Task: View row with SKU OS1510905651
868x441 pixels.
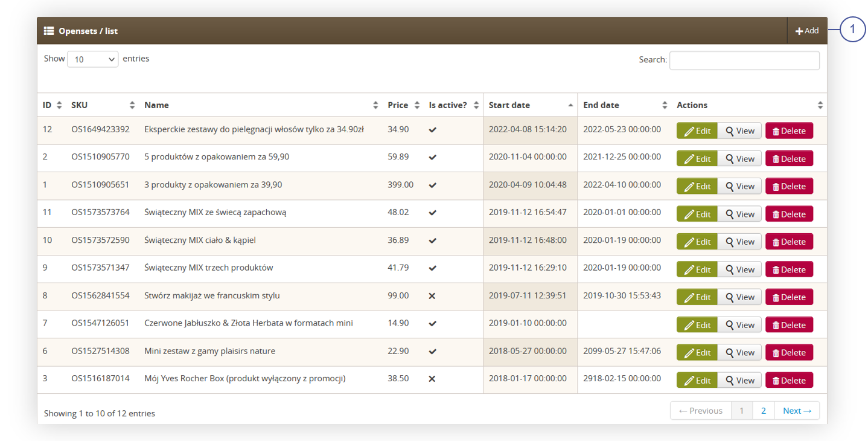Action: [x=739, y=186]
